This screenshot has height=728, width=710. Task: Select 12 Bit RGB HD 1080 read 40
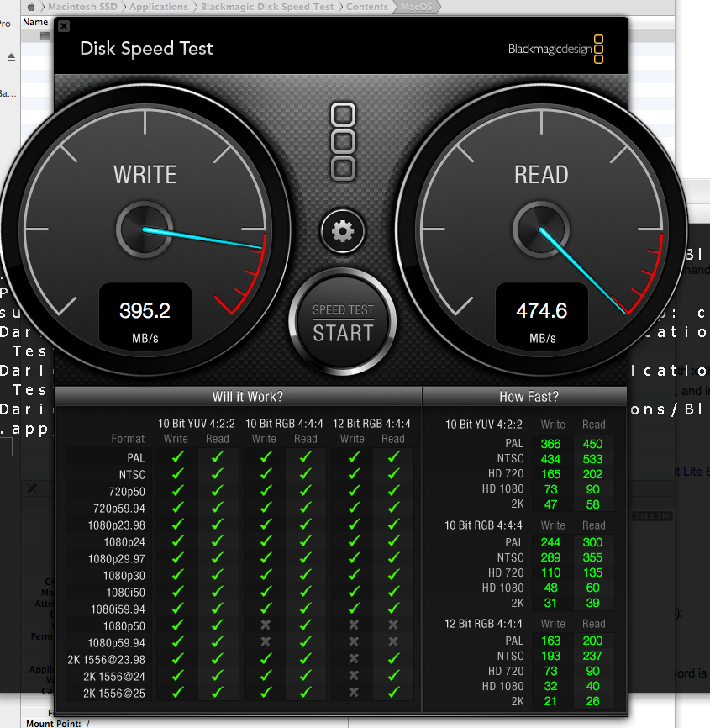point(592,686)
